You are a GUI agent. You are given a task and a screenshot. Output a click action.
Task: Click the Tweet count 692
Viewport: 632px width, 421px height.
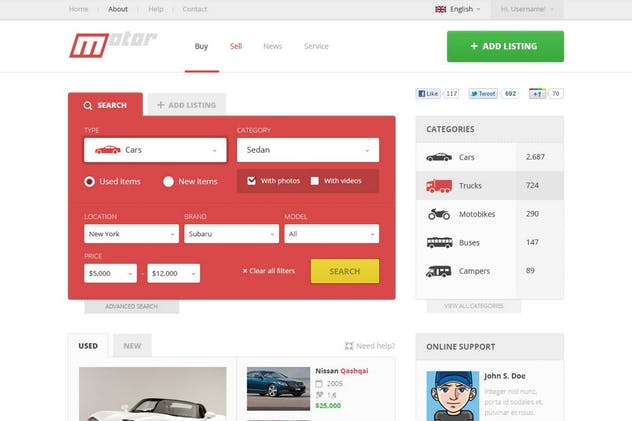point(510,94)
